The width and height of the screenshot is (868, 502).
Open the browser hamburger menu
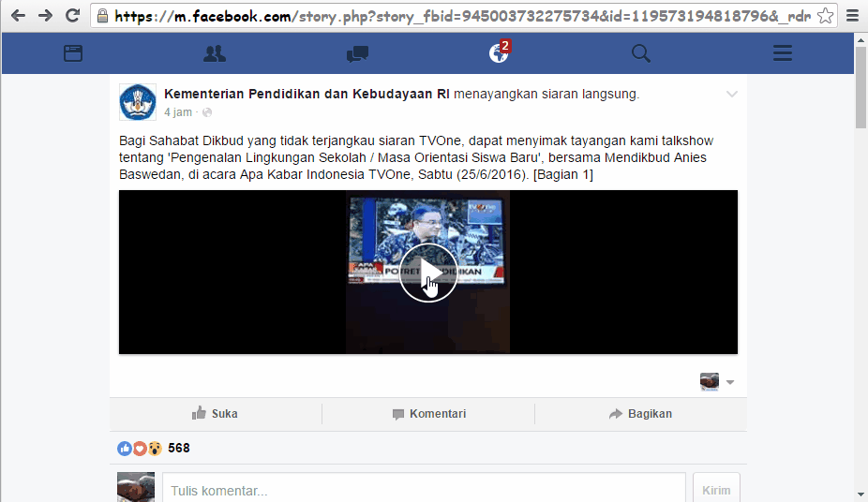(852, 16)
